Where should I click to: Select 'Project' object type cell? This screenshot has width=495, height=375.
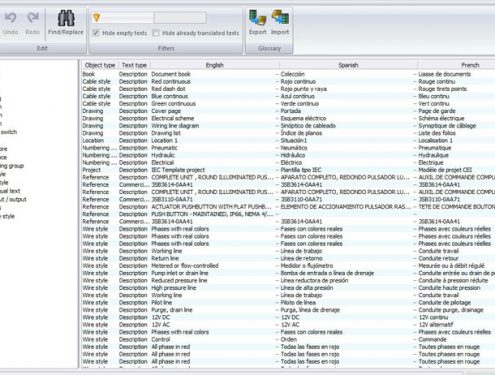(x=92, y=170)
